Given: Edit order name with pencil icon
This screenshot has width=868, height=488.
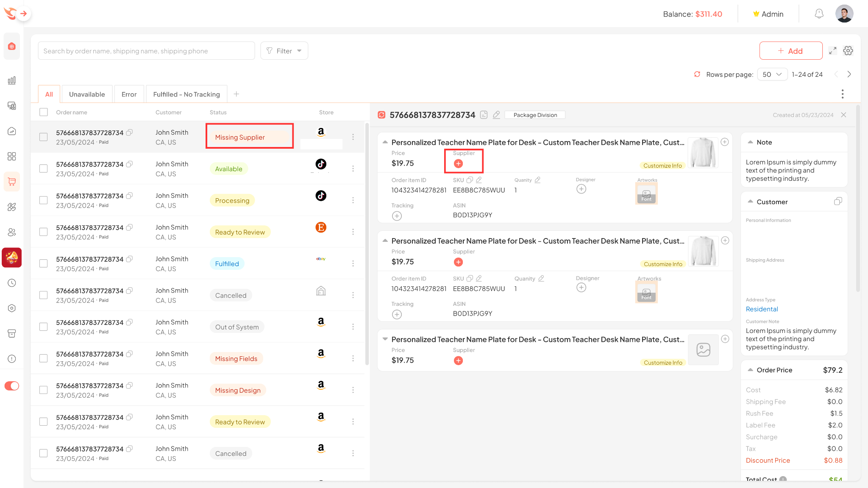Looking at the screenshot, I should coord(496,115).
